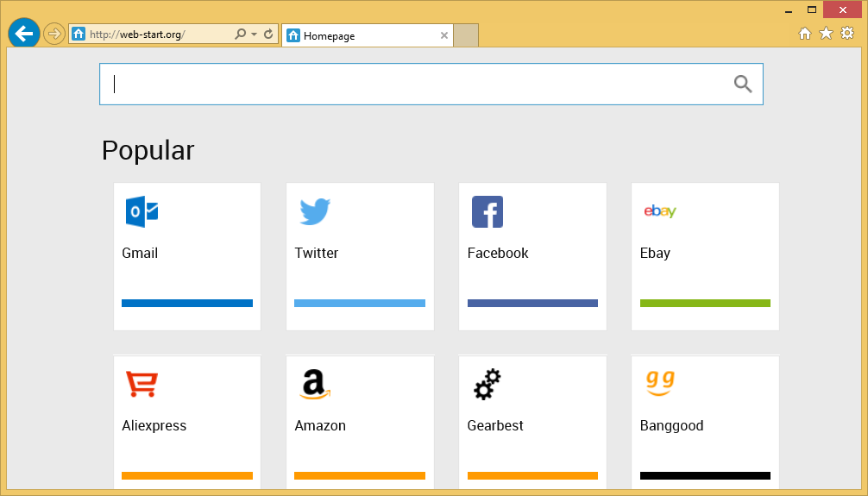This screenshot has height=496, width=868.
Task: Open the Banggood link label
Action: (x=671, y=425)
